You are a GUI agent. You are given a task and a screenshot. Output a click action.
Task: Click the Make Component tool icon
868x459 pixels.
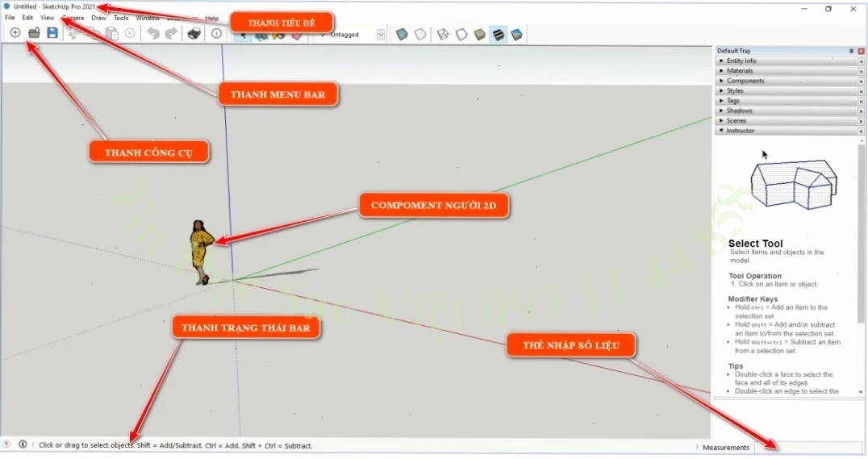coord(261,36)
